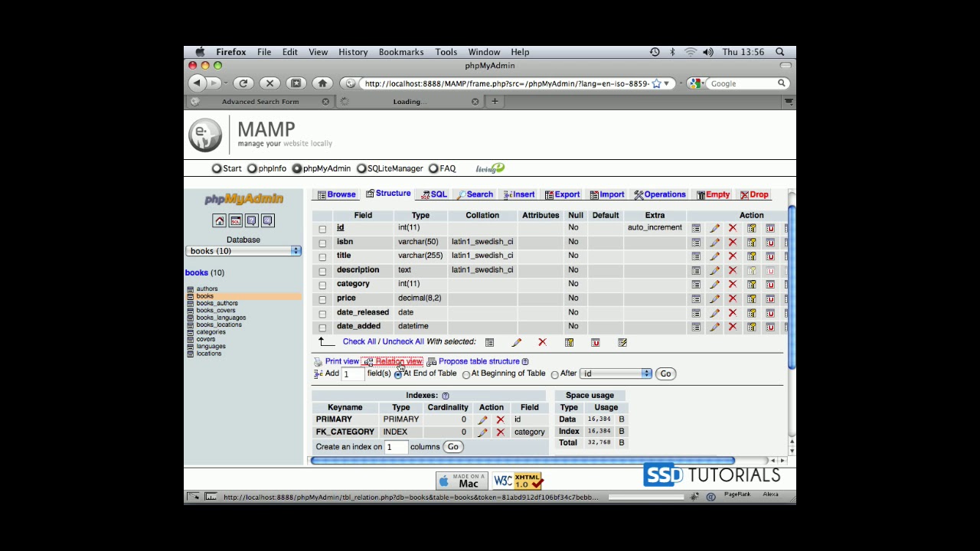Check the price field checkbox
Viewport: 980px width, 551px height.
322,299
